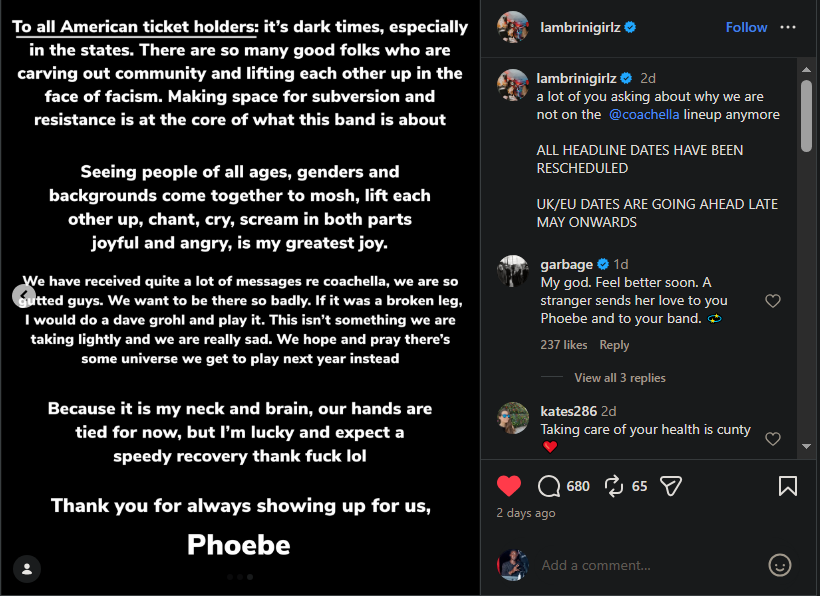Like garbage's comment with heart icon

click(772, 301)
